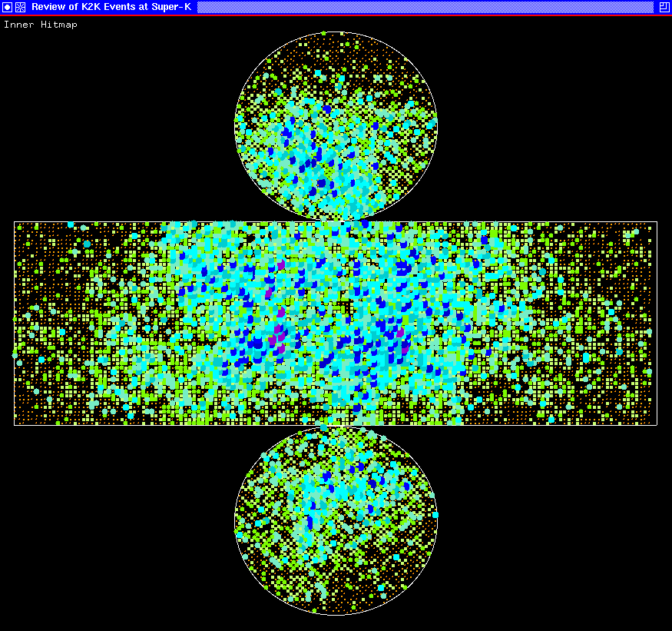Click the rectangular barrel hitmap

(336, 324)
